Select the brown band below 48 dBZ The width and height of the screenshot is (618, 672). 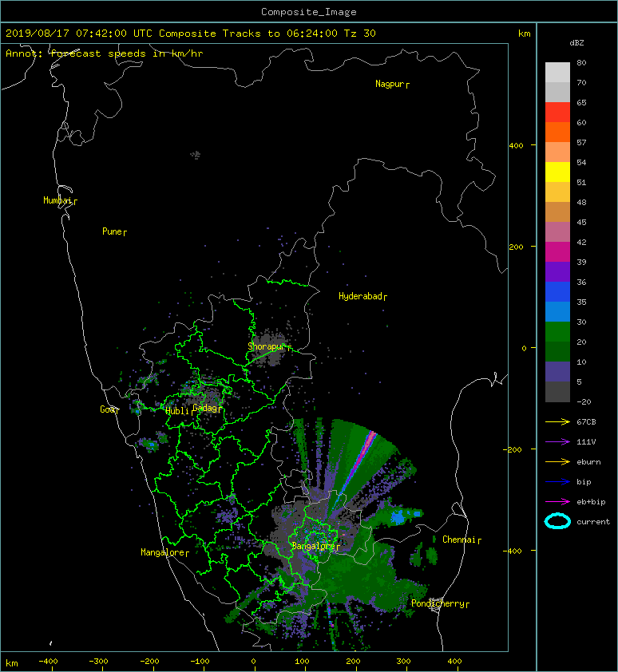557,212
